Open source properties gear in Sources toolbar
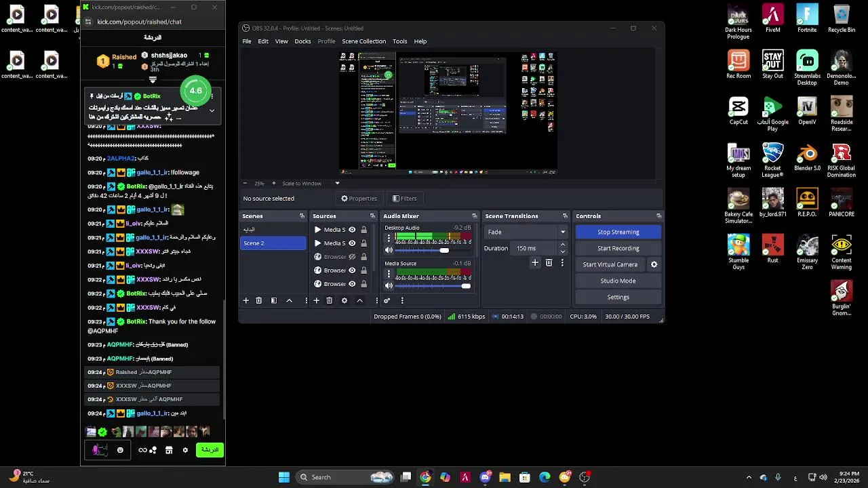The width and height of the screenshot is (868, 488). click(344, 300)
